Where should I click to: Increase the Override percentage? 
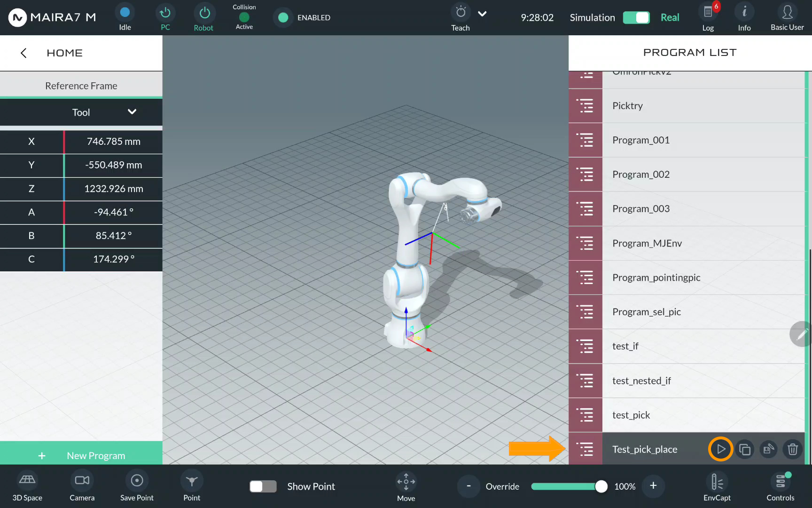pyautogui.click(x=653, y=486)
